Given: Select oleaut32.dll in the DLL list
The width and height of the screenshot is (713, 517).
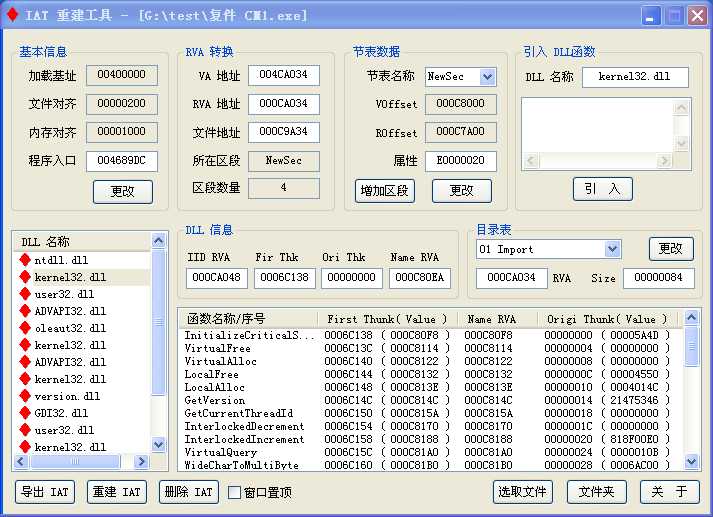Looking at the screenshot, I should pyautogui.click(x=82, y=328).
